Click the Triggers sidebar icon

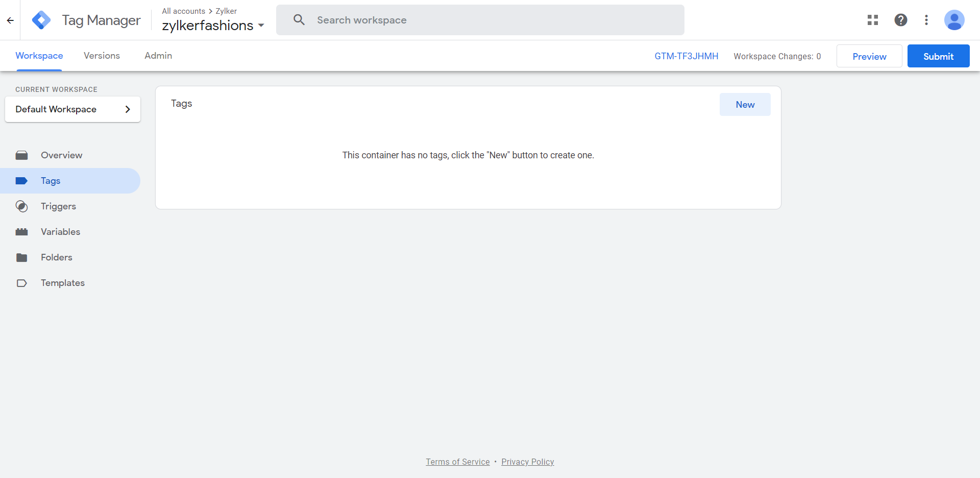(x=21, y=206)
